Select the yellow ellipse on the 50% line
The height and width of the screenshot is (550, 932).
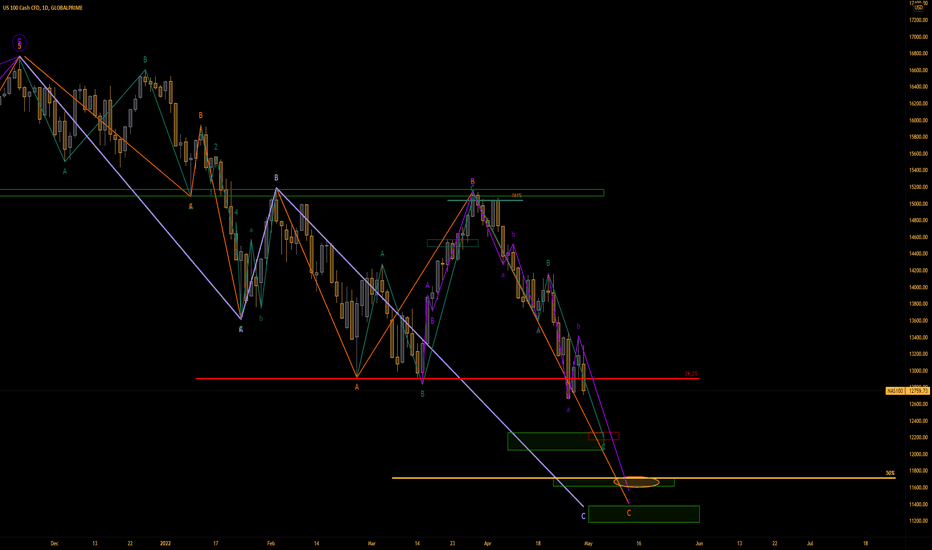click(x=636, y=482)
